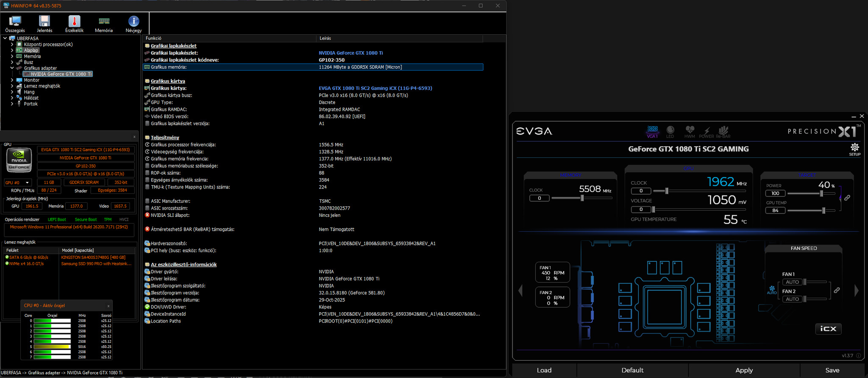Click the Teljesítmény section heading
This screenshot has width=868, height=378.
point(165,137)
